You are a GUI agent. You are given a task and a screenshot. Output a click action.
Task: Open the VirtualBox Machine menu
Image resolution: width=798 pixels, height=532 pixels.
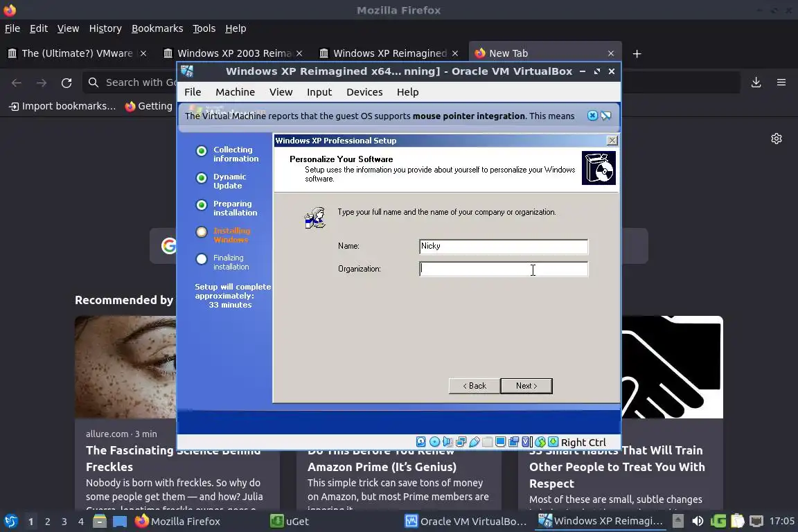coord(235,92)
